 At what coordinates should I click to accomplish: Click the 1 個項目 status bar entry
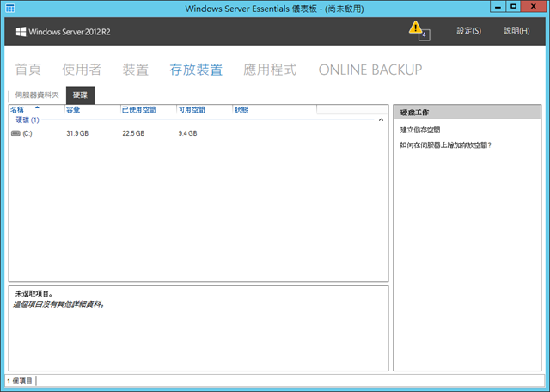coord(20,381)
